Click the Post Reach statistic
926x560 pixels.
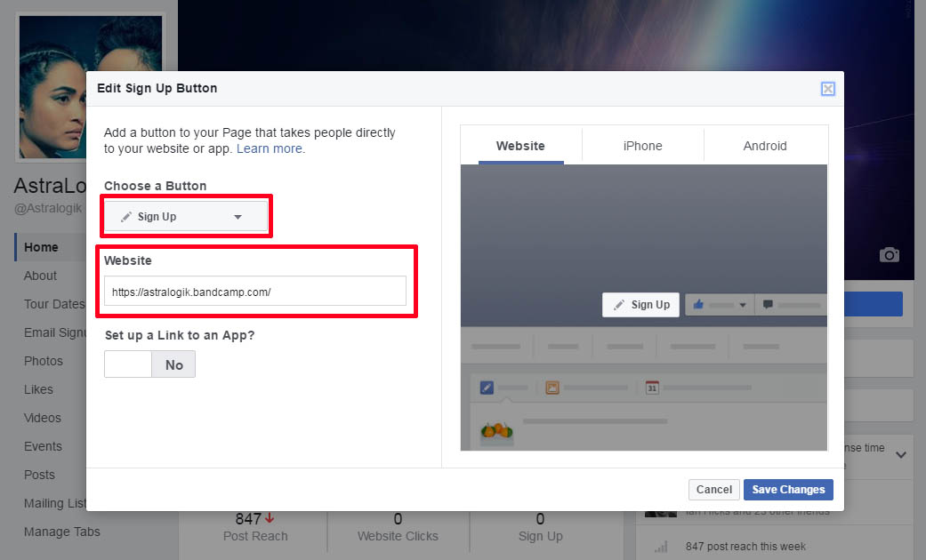(255, 527)
